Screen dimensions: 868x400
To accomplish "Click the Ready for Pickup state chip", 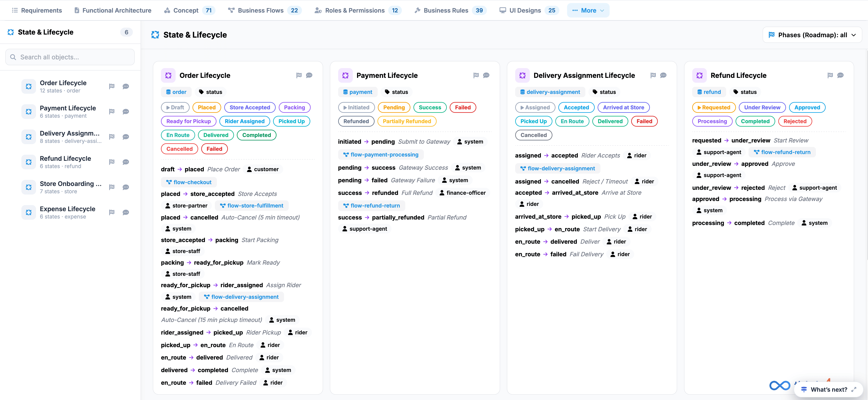I will 189,121.
